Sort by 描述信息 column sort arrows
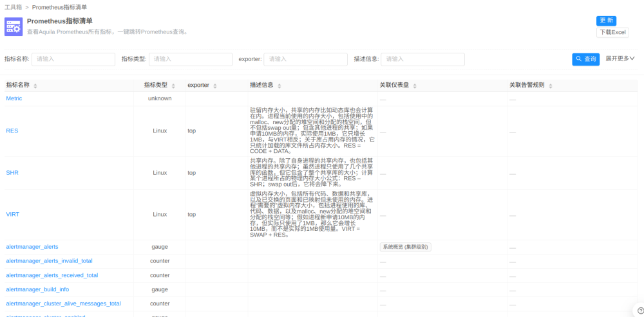Screen dimensions: 644x317 (x=279, y=86)
